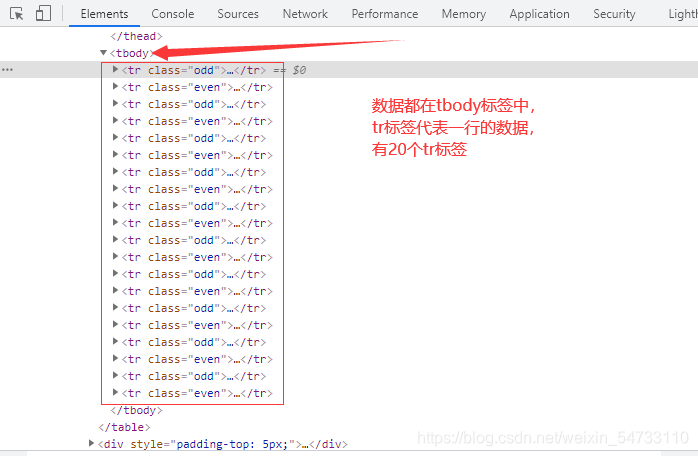
Task: Expand the even tr directly under the $0 row
Action: (x=115, y=86)
